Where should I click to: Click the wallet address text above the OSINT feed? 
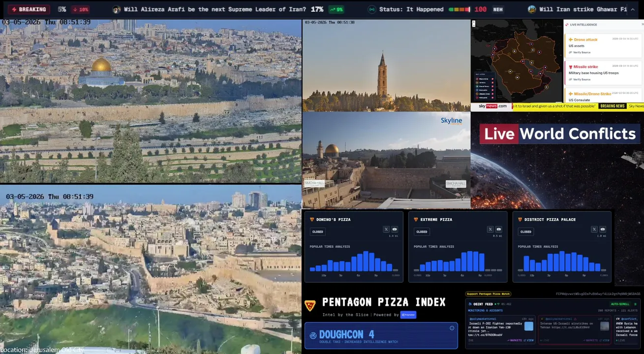coord(598,294)
